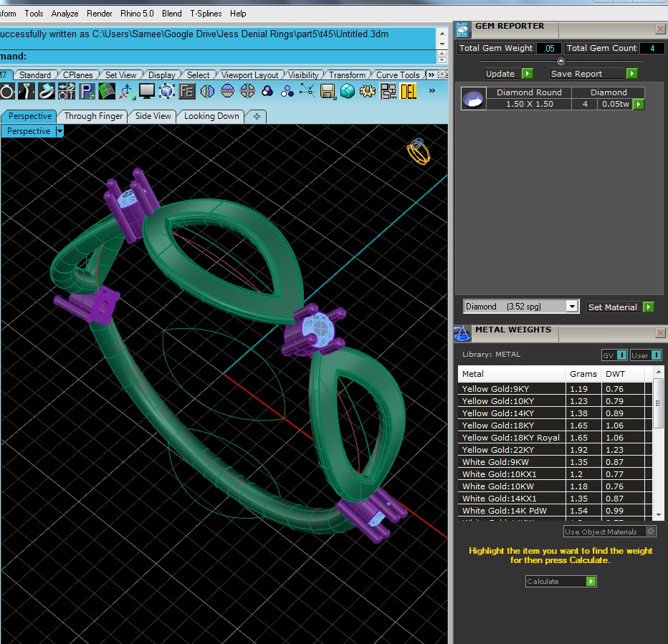The width and height of the screenshot is (668, 644).
Task: Click green arrow beside 0.05tw
Action: pyautogui.click(x=638, y=104)
